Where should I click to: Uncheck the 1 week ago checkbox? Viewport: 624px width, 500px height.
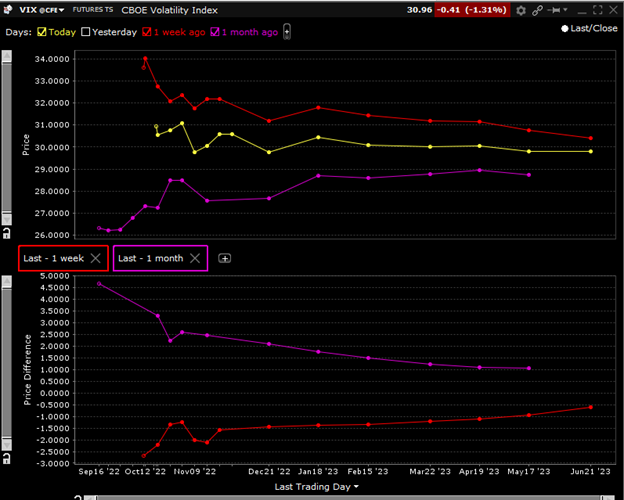coord(147,32)
